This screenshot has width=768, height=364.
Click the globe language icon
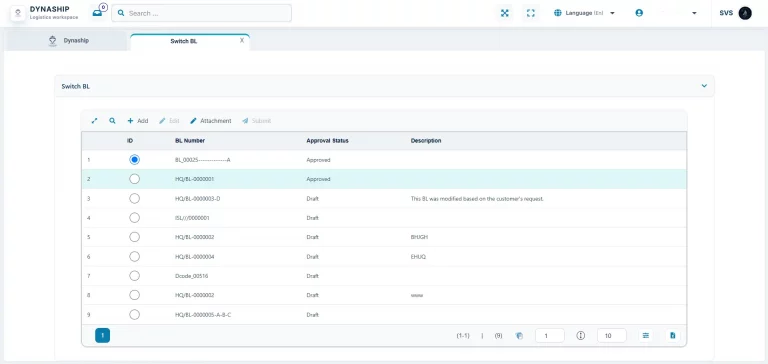558,13
